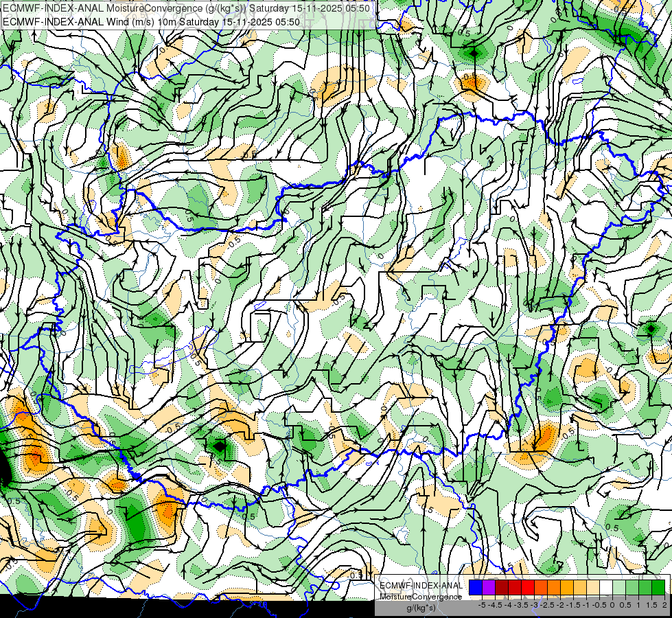This screenshot has height=618, width=672.
Task: Click the '-5' legend scale value
Action: tap(482, 605)
